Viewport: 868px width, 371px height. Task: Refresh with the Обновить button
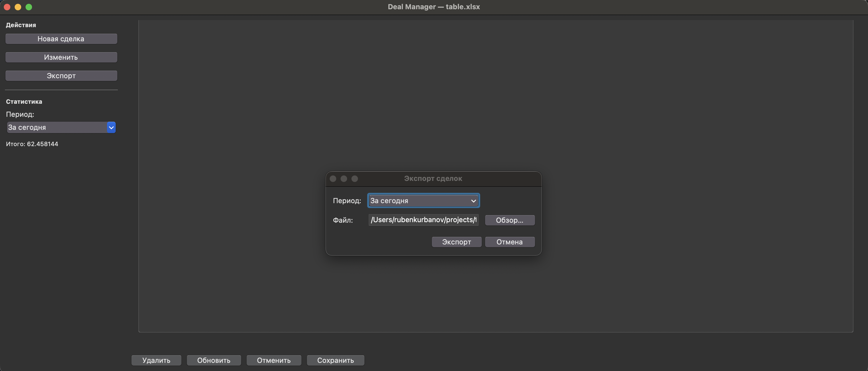(214, 360)
